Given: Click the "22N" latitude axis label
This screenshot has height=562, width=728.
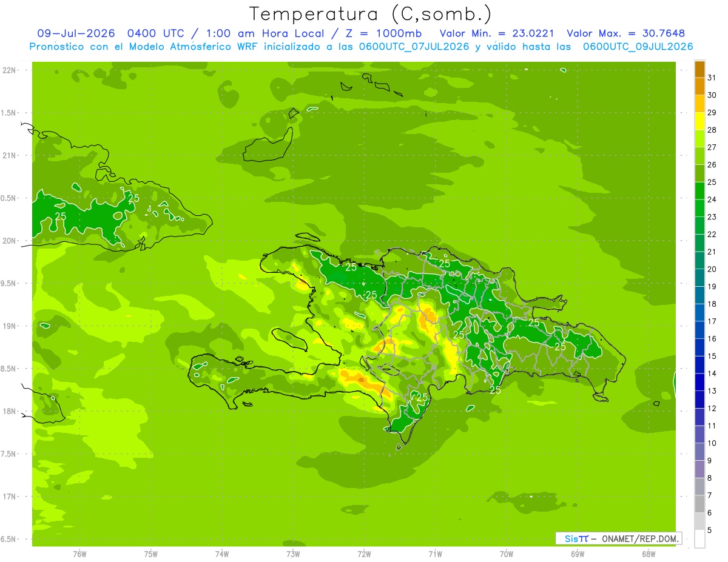Looking at the screenshot, I should click(x=10, y=70).
